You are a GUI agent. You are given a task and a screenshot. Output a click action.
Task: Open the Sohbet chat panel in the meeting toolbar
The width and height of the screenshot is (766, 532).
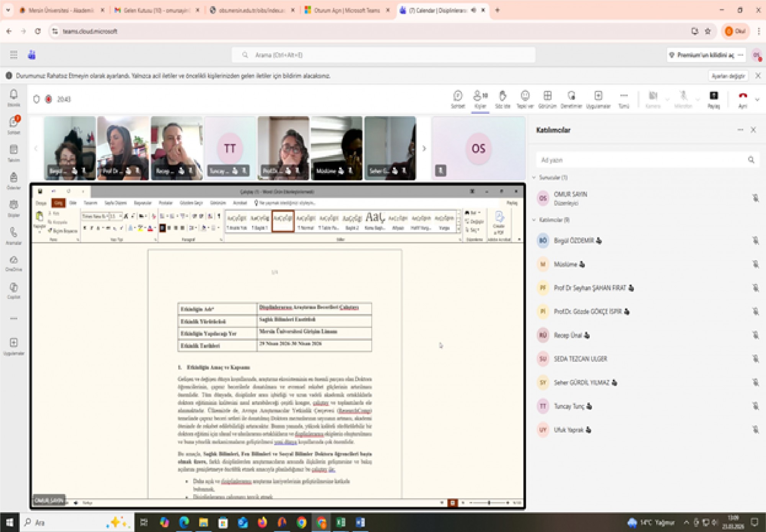tap(458, 99)
